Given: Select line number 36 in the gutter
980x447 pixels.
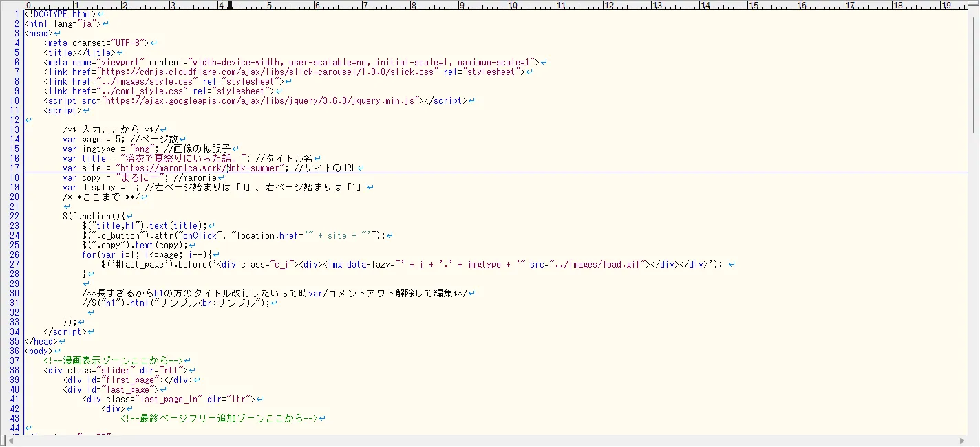Looking at the screenshot, I should pos(14,351).
